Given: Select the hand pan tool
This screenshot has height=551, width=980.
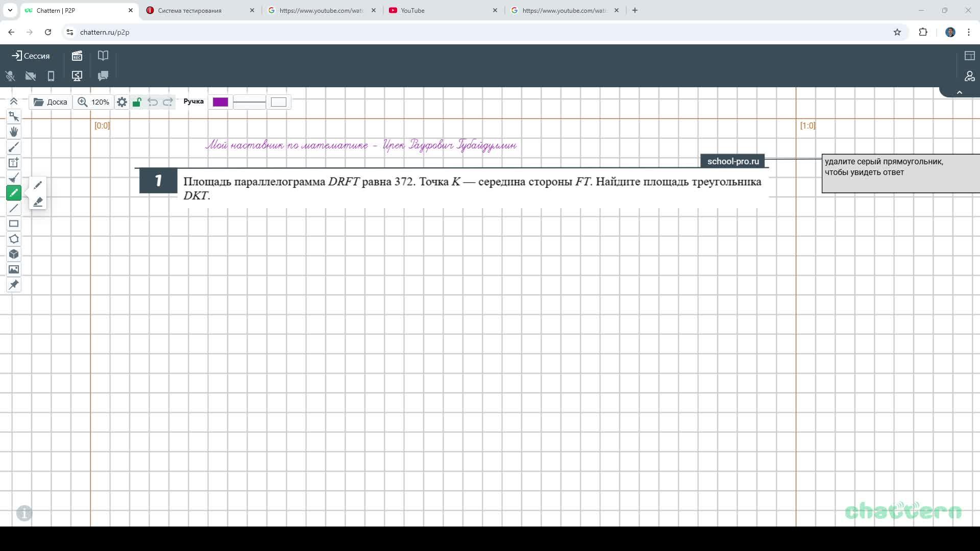Looking at the screenshot, I should (x=14, y=132).
